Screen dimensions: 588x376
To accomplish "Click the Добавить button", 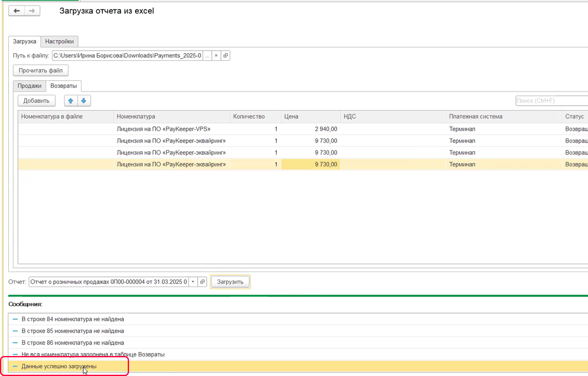I will (37, 101).
